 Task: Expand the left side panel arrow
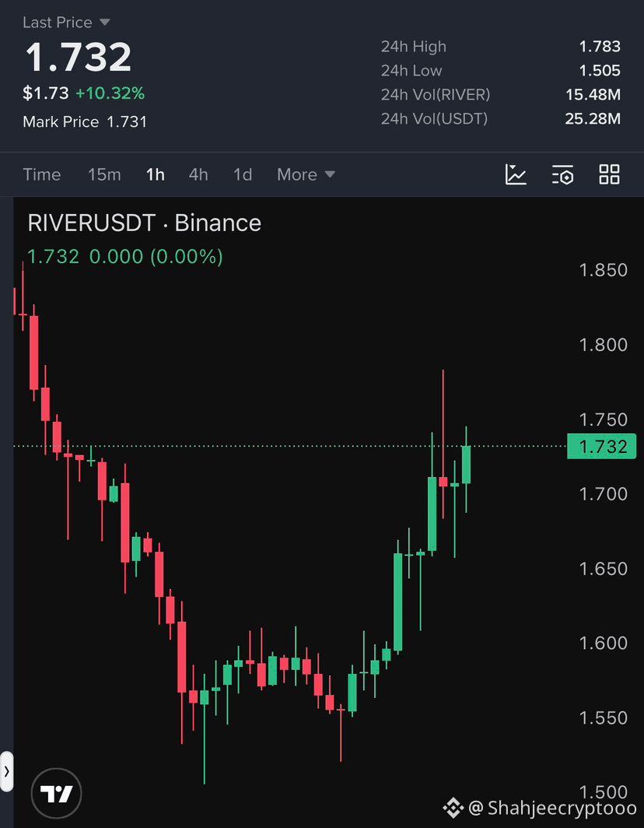point(6,771)
